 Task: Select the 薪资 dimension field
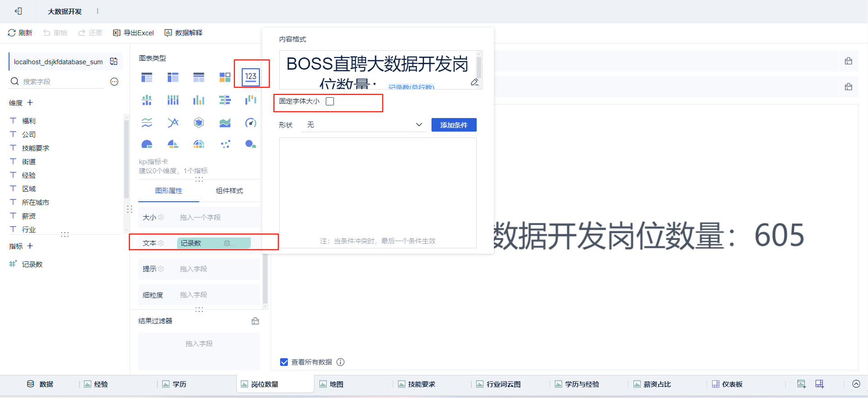pyautogui.click(x=29, y=216)
